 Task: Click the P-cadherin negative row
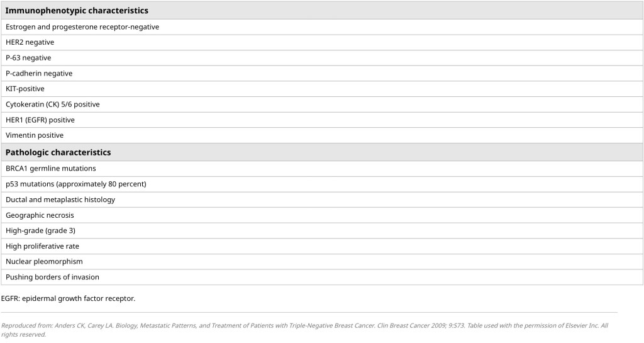click(39, 74)
